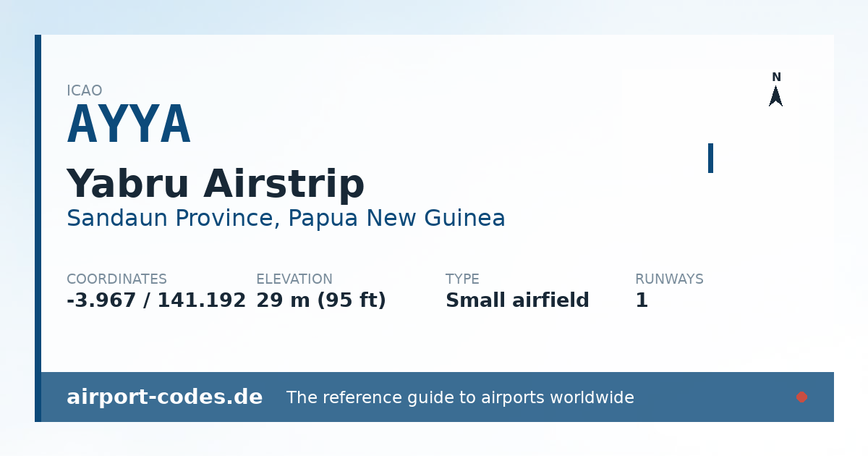
Task: Select the Yabru Airstrip title
Action: tap(216, 183)
